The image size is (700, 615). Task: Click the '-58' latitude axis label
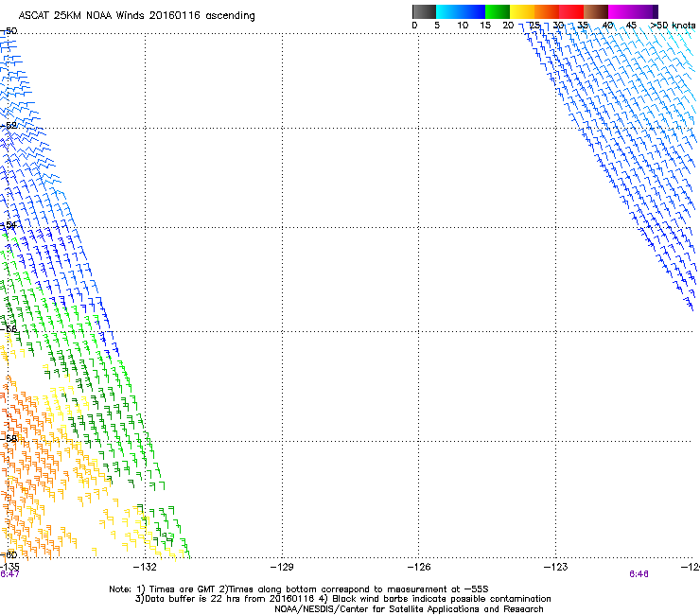pos(9,439)
